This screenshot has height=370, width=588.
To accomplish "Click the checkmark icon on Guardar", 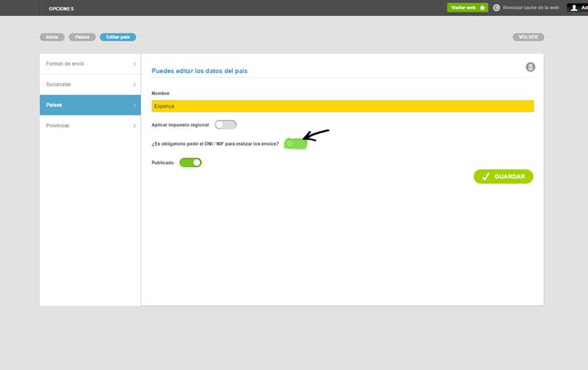I will click(485, 177).
